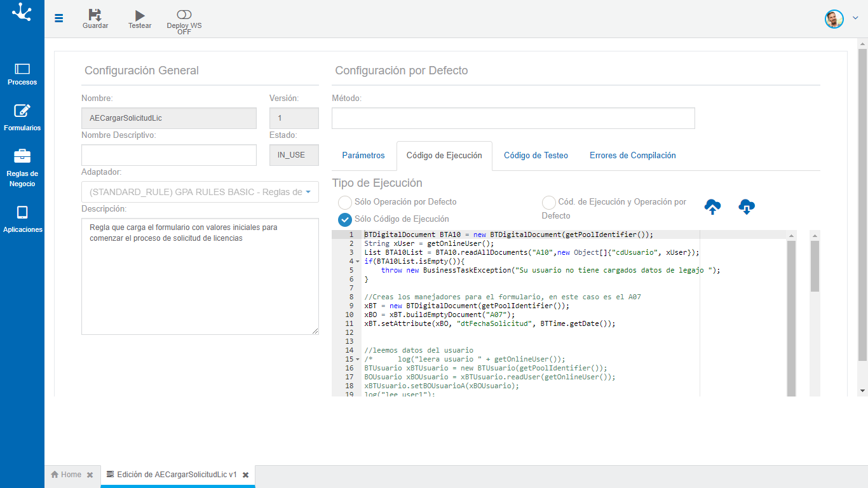This screenshot has width=868, height=488.
Task: Click the throw new BusinessTaskException line
Action: (x=551, y=270)
